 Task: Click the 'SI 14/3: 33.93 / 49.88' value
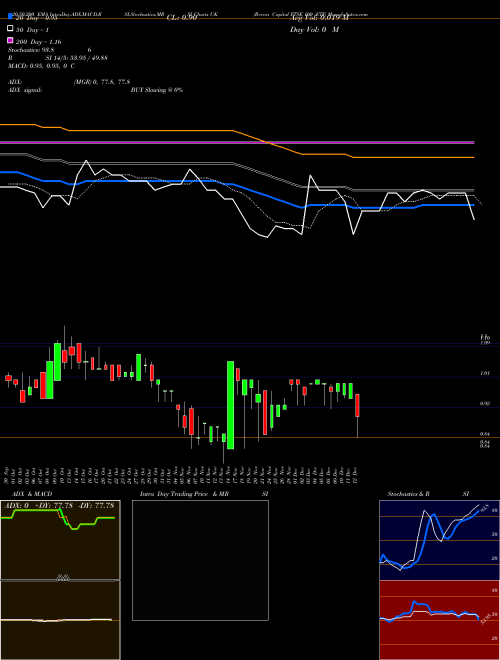(x=76, y=58)
